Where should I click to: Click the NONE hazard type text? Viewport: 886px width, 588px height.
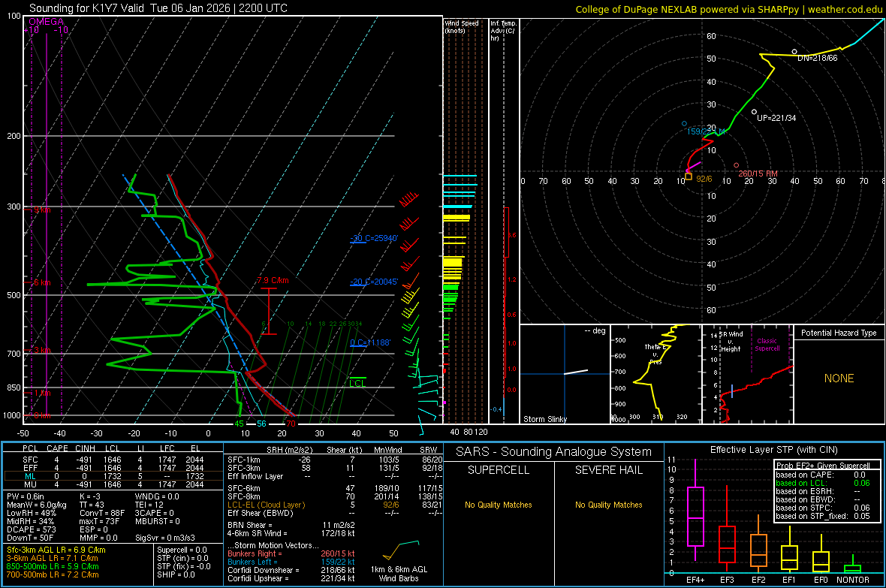[x=839, y=378]
